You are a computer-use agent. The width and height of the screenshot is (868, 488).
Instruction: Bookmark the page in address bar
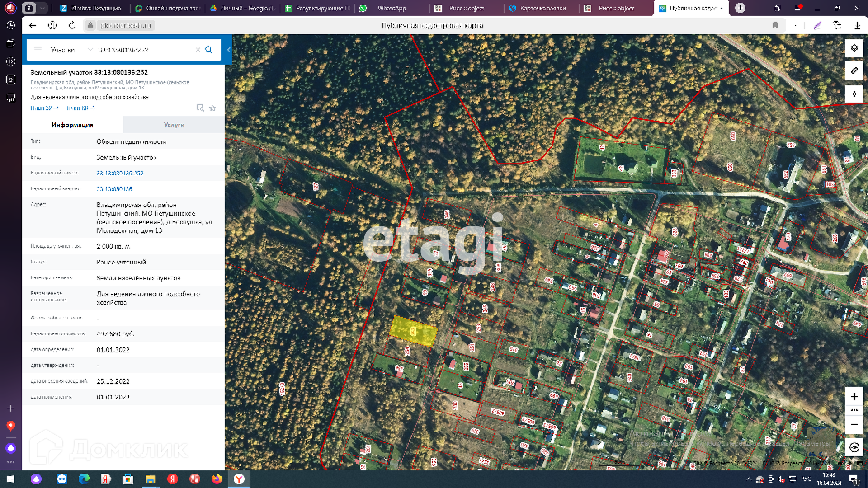pyautogui.click(x=775, y=25)
